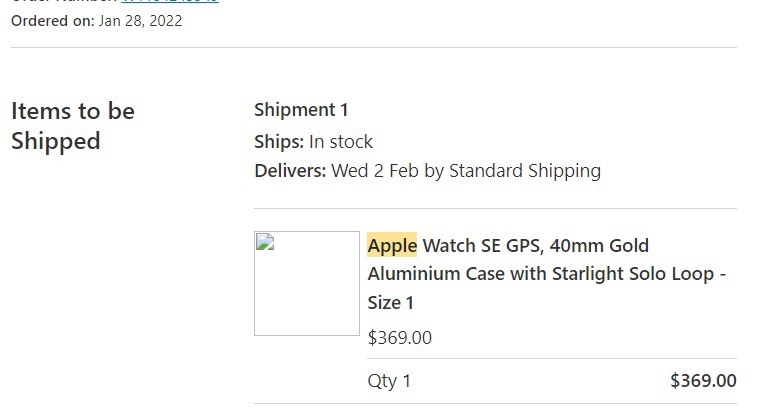Click the broken product image thumbnail
Screen dimensions: 771x408
[x=307, y=284]
